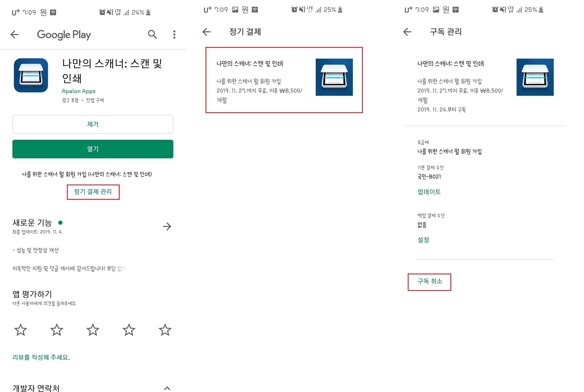Viewport: 584px width, 392px height.
Task: Tap the 국민-8021 payment method text
Action: [429, 177]
